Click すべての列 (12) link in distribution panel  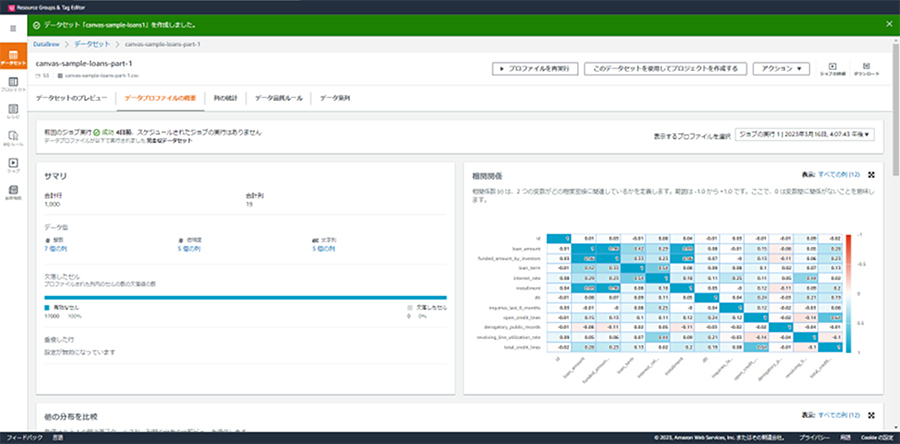point(839,415)
